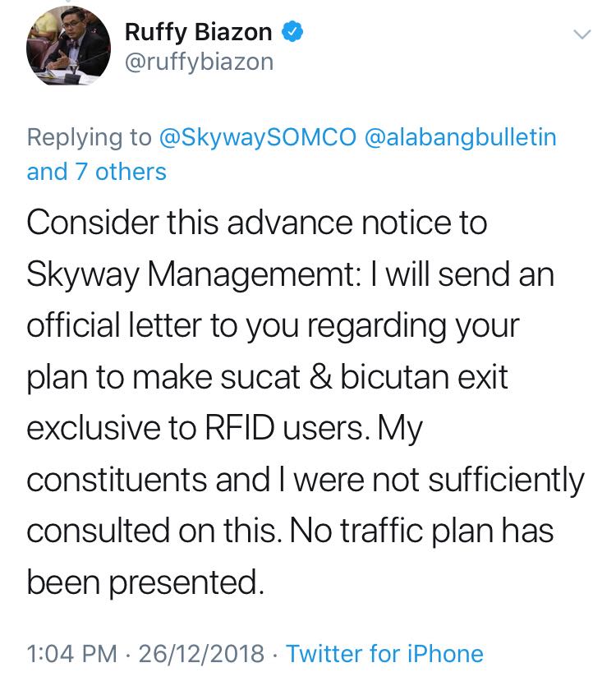The width and height of the screenshot is (616, 681).
Task: Click the Ruffy Biazon display name
Action: pos(198,33)
